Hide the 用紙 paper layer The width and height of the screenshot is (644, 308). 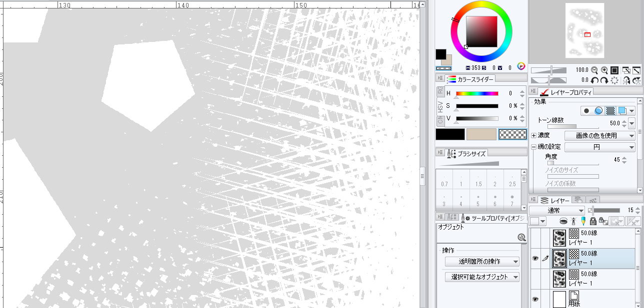pos(535,299)
